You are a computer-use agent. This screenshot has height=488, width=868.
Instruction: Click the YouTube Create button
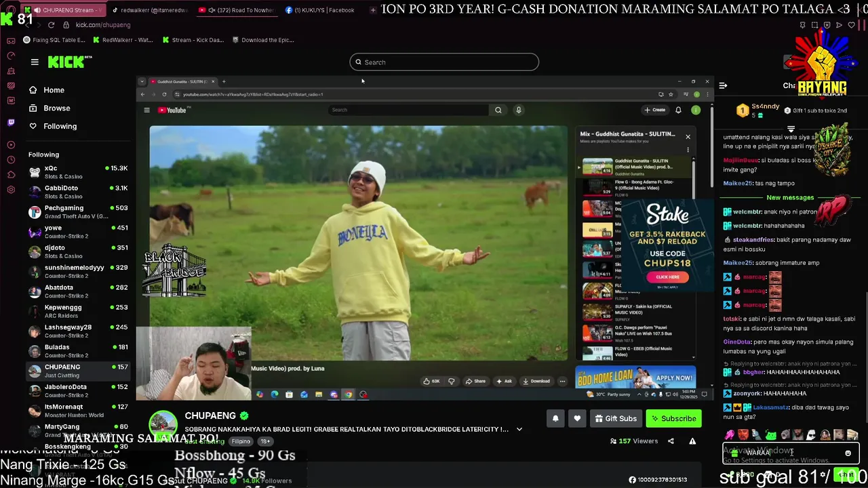click(655, 110)
